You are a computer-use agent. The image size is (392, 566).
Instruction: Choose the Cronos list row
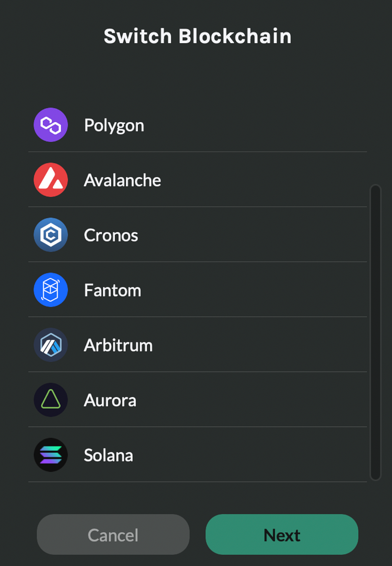pos(197,235)
